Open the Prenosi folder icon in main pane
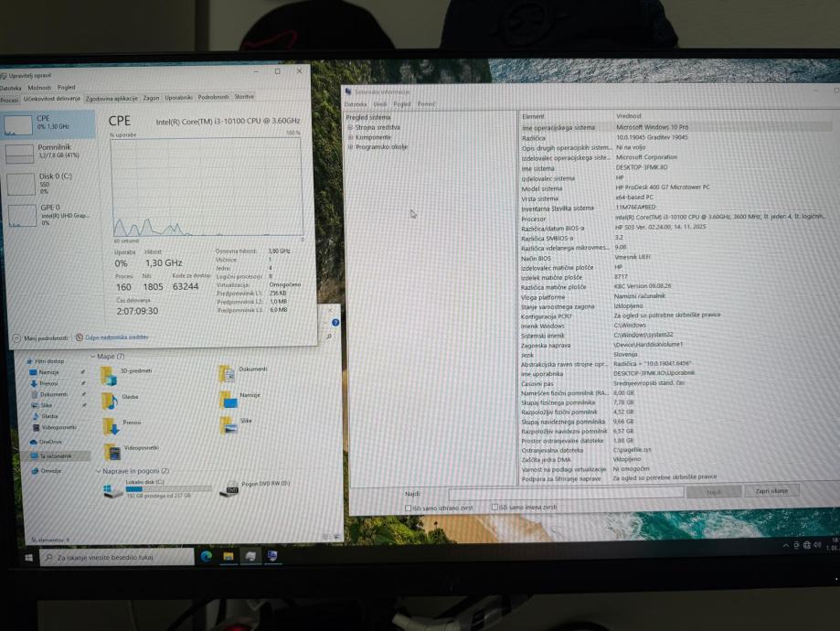Screen dimensions: 840x631 pyautogui.click(x=112, y=427)
